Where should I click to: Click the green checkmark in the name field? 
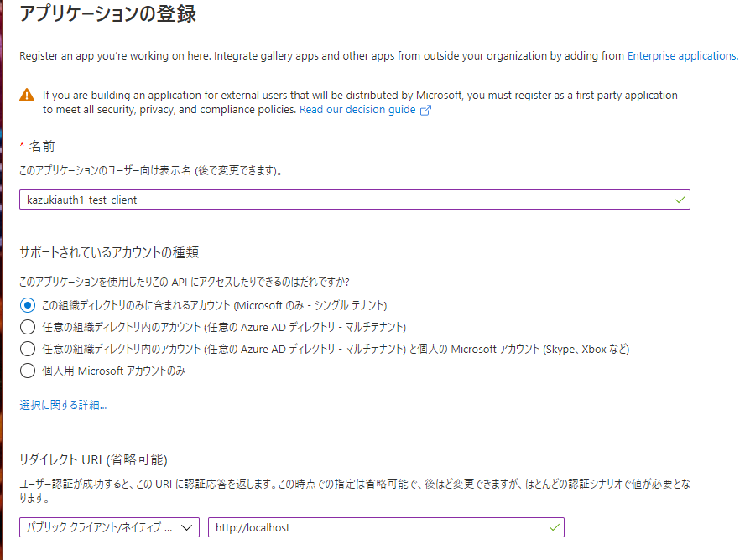tap(680, 200)
